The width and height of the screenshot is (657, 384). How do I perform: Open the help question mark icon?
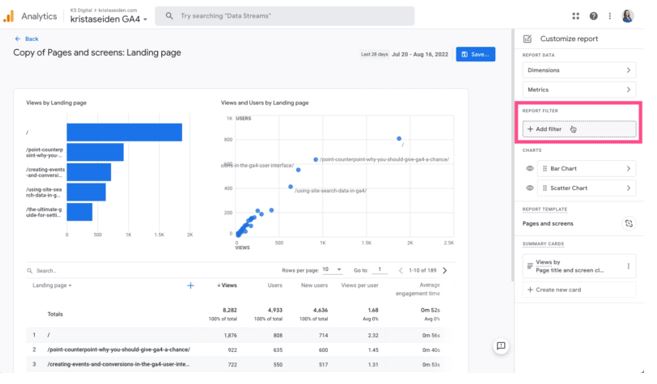pos(593,16)
